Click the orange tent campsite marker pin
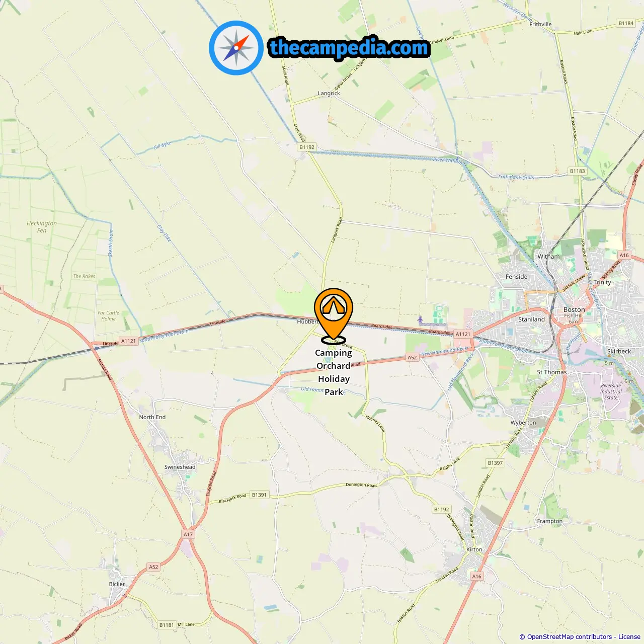This screenshot has width=644, height=644. click(333, 315)
